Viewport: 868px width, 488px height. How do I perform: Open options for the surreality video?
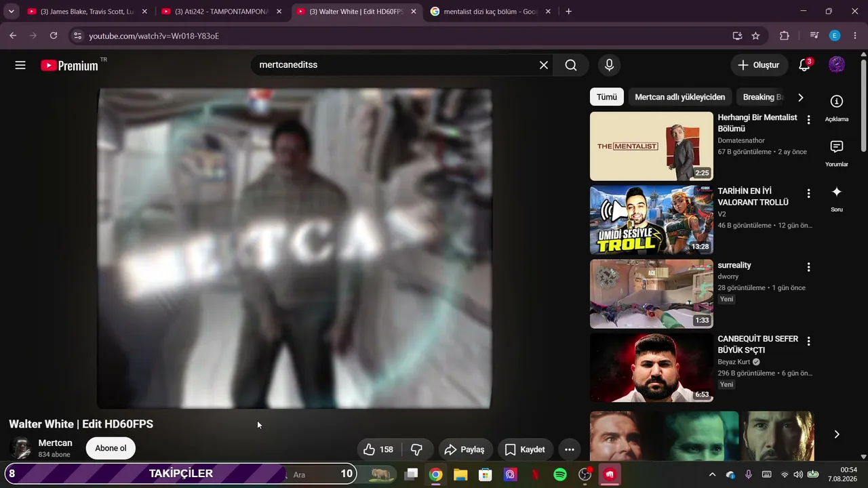coord(808,268)
